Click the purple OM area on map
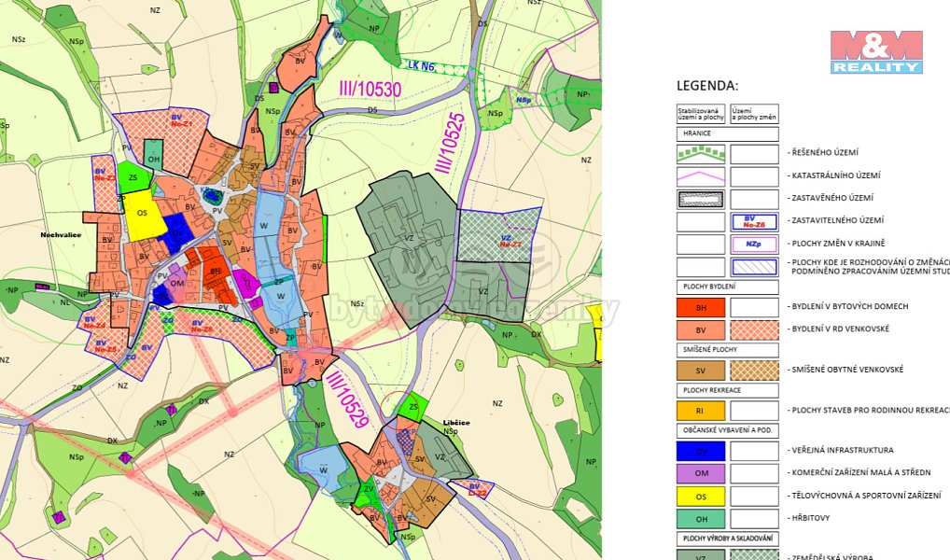This screenshot has height=560, width=950. point(177,284)
